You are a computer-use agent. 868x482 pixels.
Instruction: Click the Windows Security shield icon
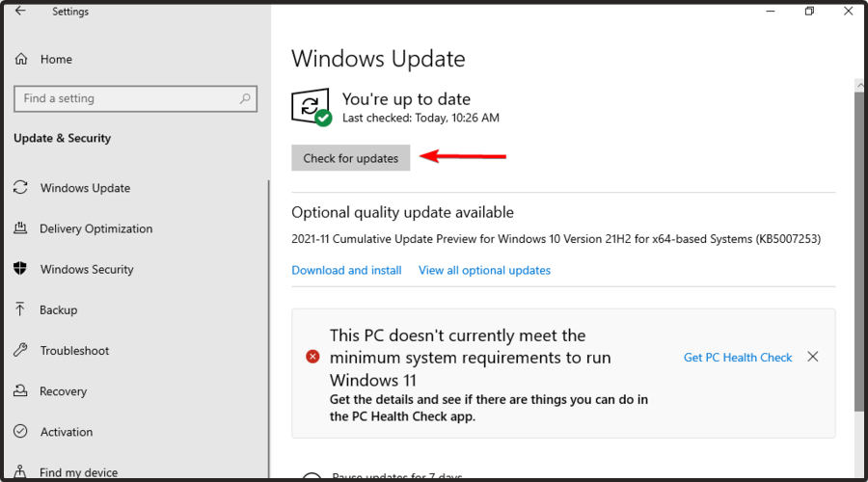(20, 269)
